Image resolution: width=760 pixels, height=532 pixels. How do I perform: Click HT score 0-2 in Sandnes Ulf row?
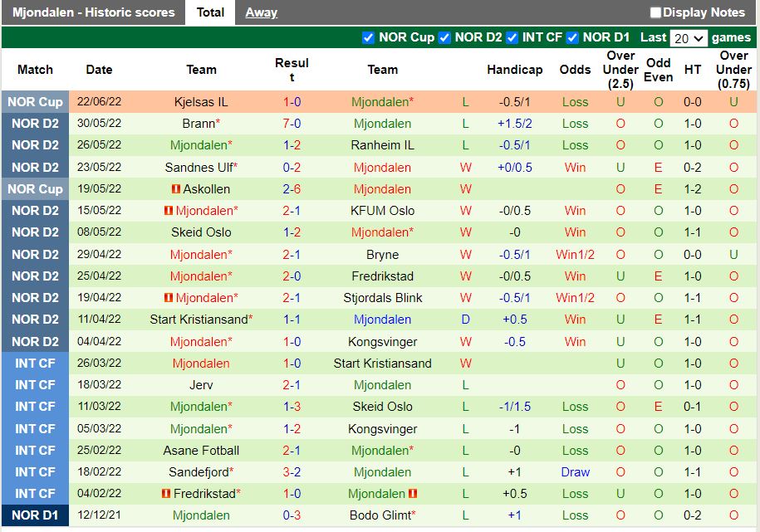693,167
